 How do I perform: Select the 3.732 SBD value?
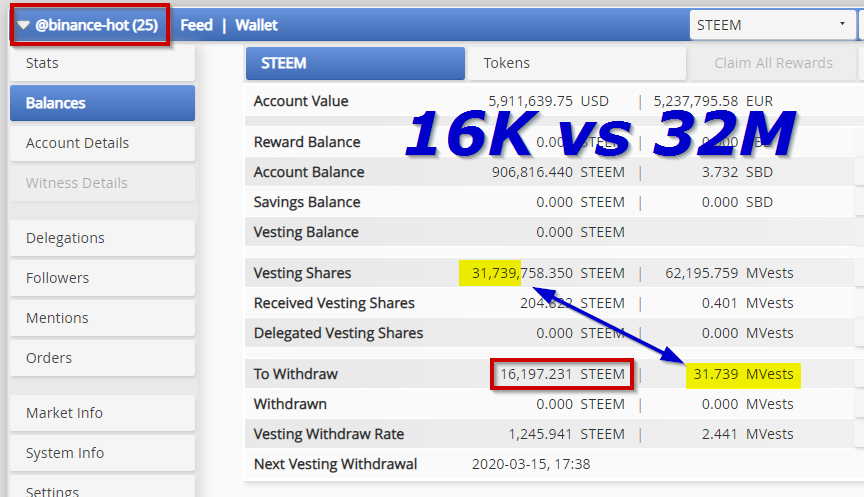[x=737, y=172]
